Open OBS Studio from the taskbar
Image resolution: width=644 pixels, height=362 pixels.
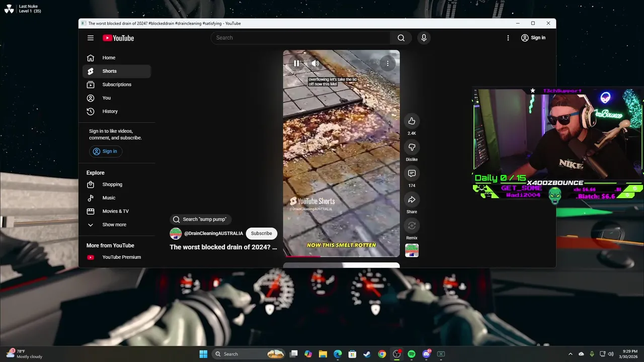point(396,354)
